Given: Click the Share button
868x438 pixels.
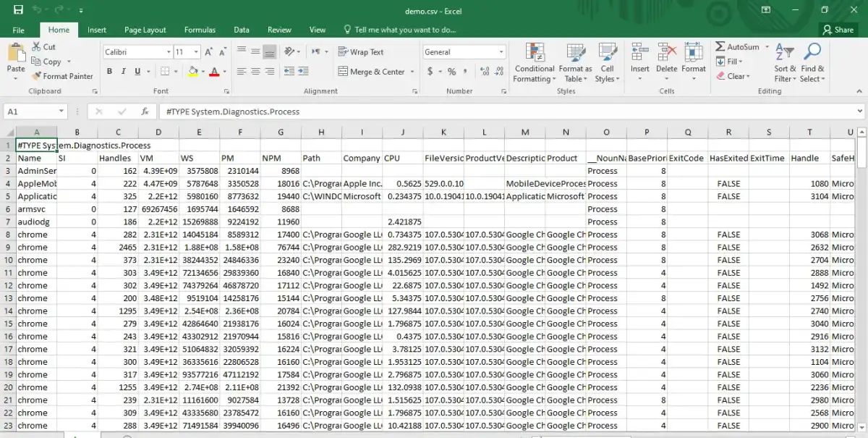Looking at the screenshot, I should click(838, 30).
